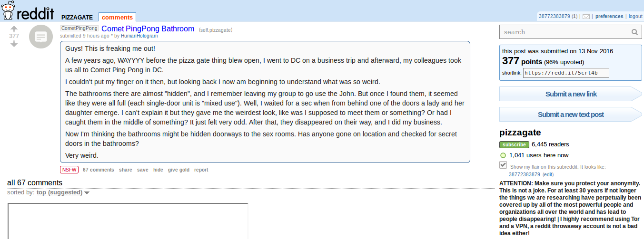Screen dimensions: 644x239
Task: Click the self-post text thumbnail icon
Action: pyautogui.click(x=41, y=37)
